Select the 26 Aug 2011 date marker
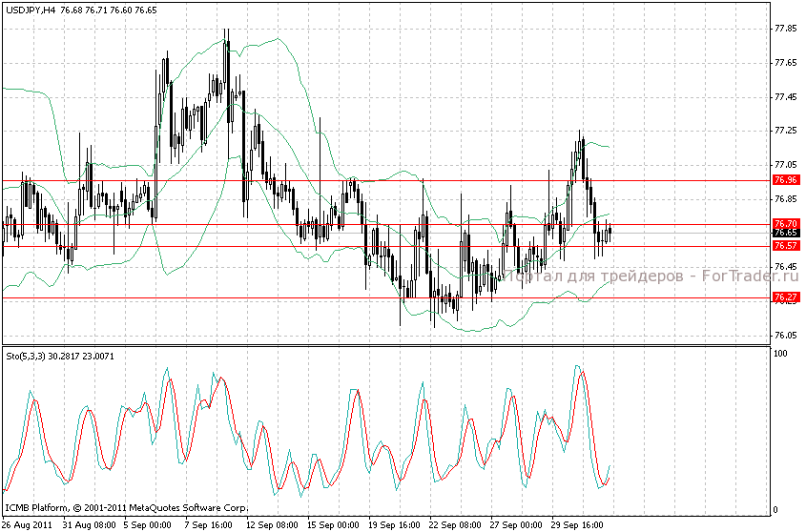The width and height of the screenshot is (806, 532). (x=26, y=525)
